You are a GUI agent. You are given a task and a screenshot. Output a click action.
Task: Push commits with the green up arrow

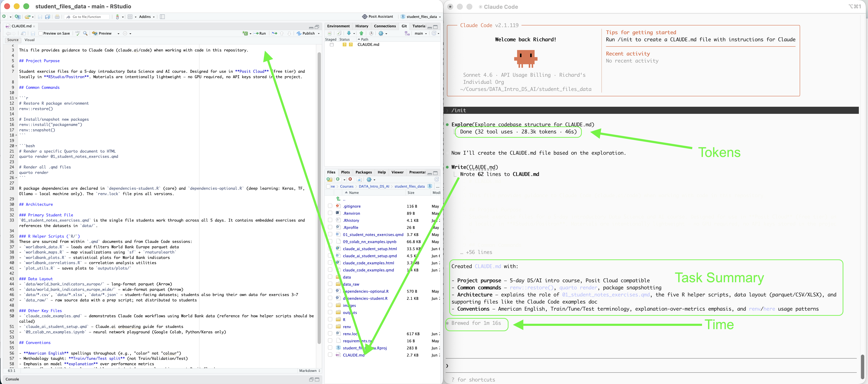(362, 33)
